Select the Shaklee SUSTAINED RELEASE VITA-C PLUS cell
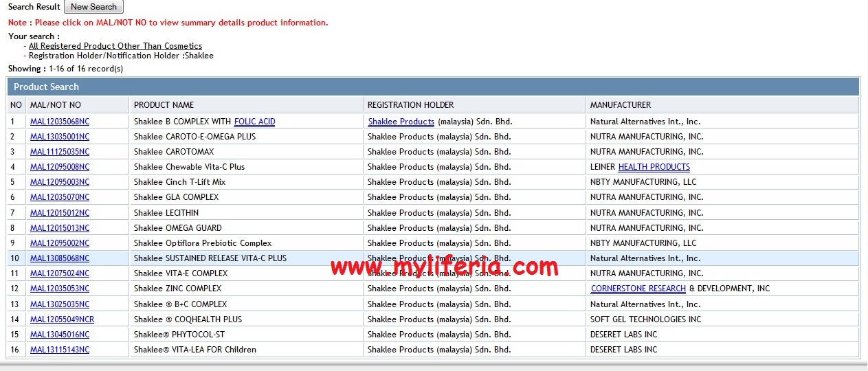Screen dimensions: 868x371 pyautogui.click(x=246, y=258)
